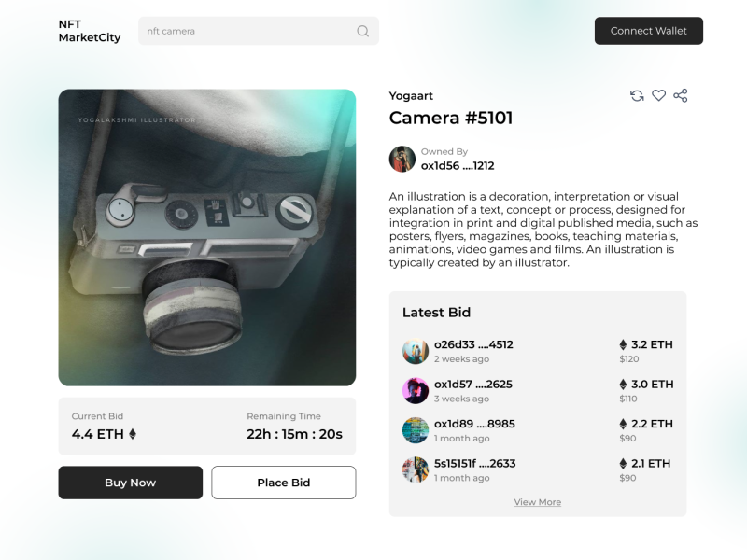Image resolution: width=747 pixels, height=560 pixels.
Task: Click the Ethereum icon next to 4.4 ETH
Action: pos(133,434)
